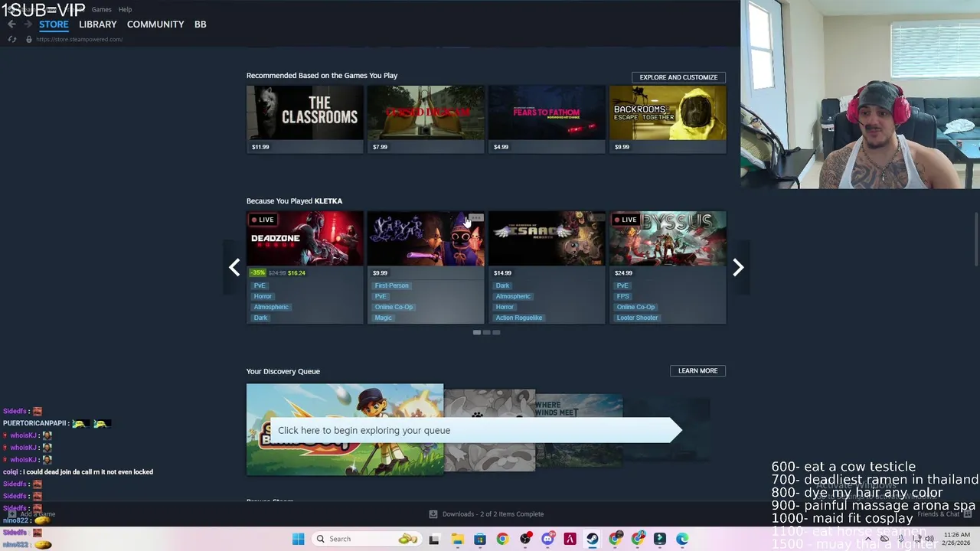Select the first carousel page dot
Image resolution: width=980 pixels, height=551 pixels.
click(x=476, y=332)
